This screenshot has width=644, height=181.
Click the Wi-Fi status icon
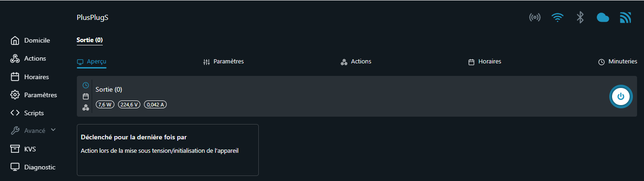tap(557, 18)
